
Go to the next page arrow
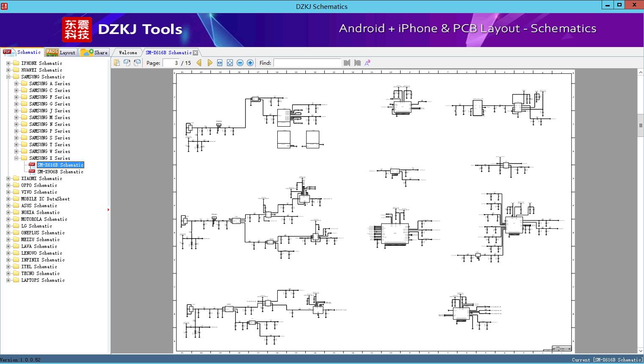point(210,63)
